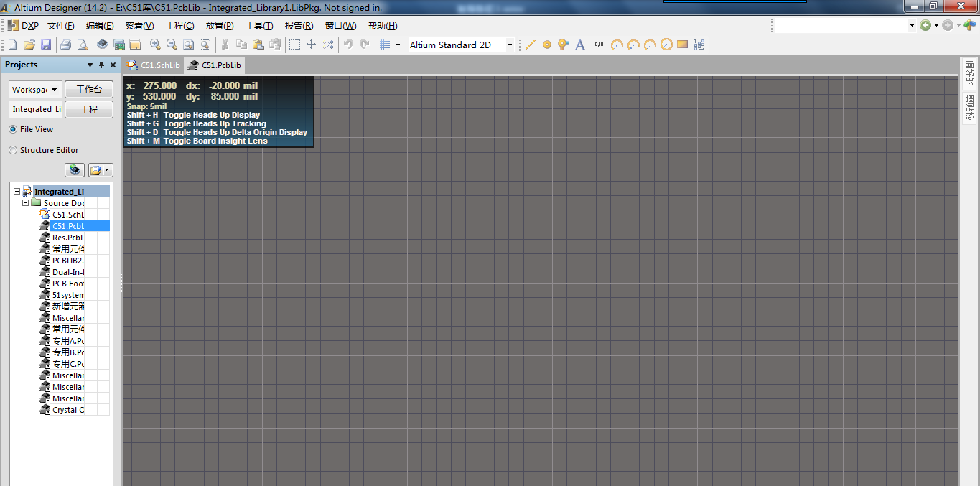Select the place line tool
This screenshot has height=486, width=980.
pyautogui.click(x=531, y=45)
